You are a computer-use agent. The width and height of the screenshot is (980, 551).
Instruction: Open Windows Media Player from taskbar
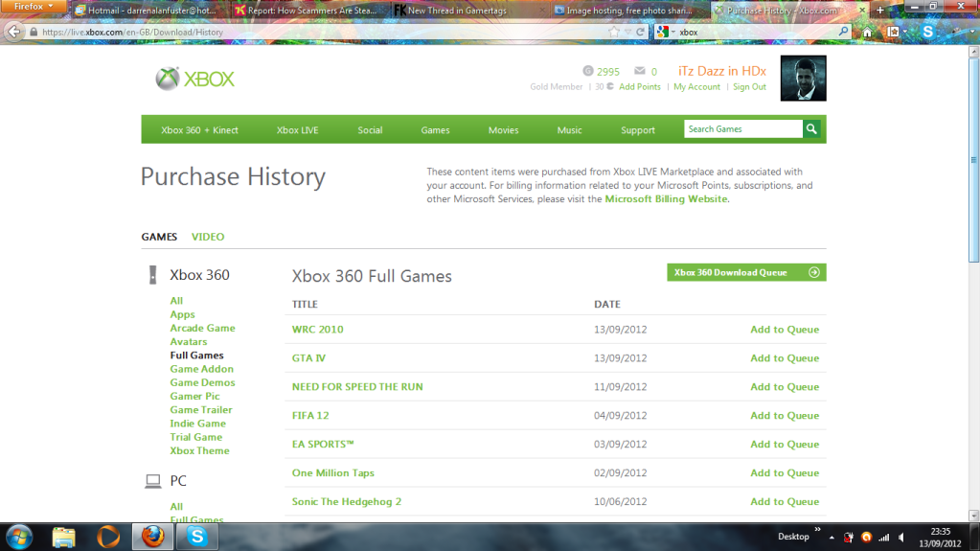pyautogui.click(x=108, y=537)
